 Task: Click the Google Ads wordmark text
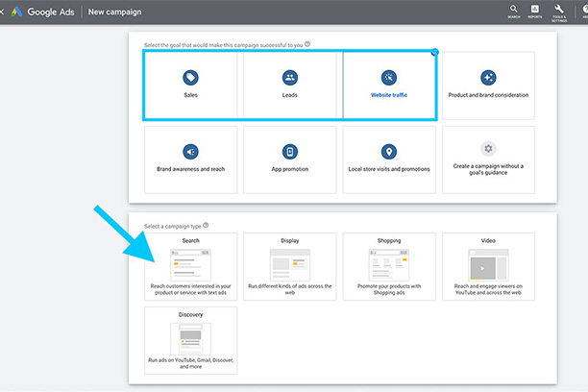[51, 12]
